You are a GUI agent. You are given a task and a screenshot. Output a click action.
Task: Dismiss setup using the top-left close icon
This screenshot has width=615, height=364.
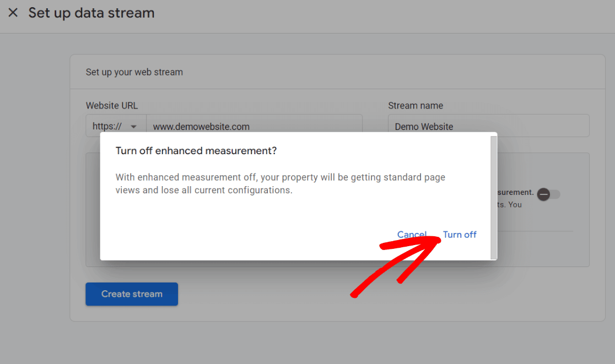(x=13, y=13)
